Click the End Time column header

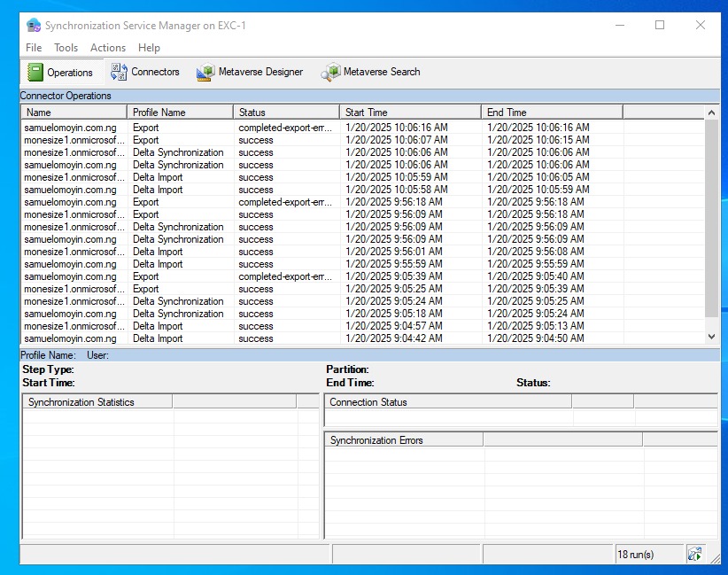click(552, 113)
